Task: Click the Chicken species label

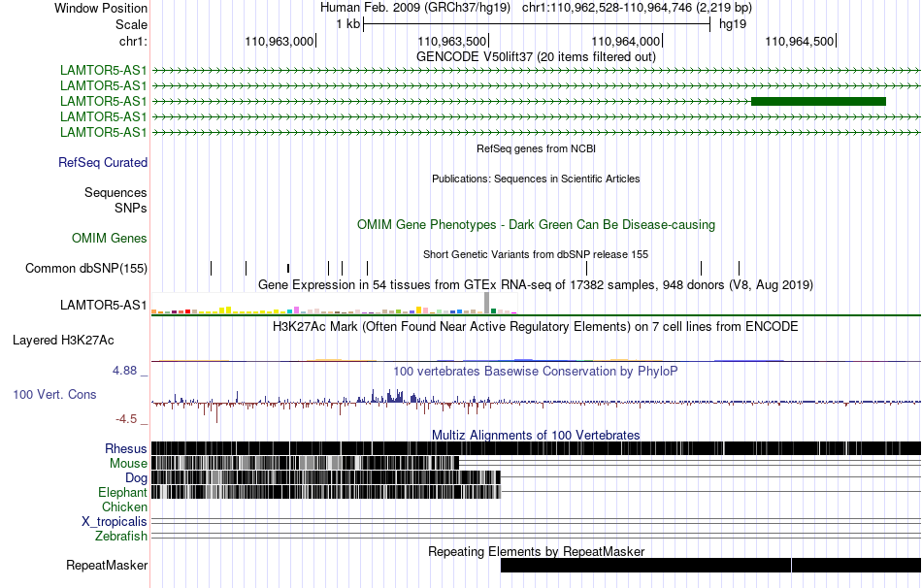Action: pos(124,506)
